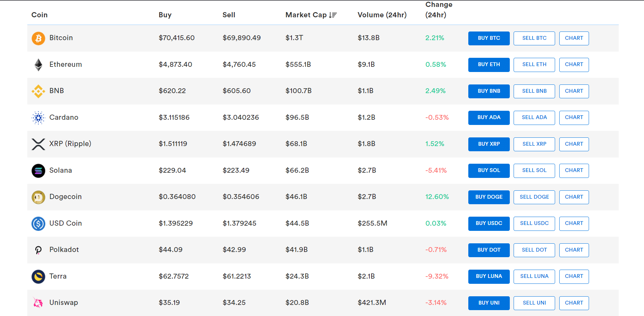Open the Solana row CHART button
This screenshot has height=316, width=644.
pyautogui.click(x=574, y=171)
